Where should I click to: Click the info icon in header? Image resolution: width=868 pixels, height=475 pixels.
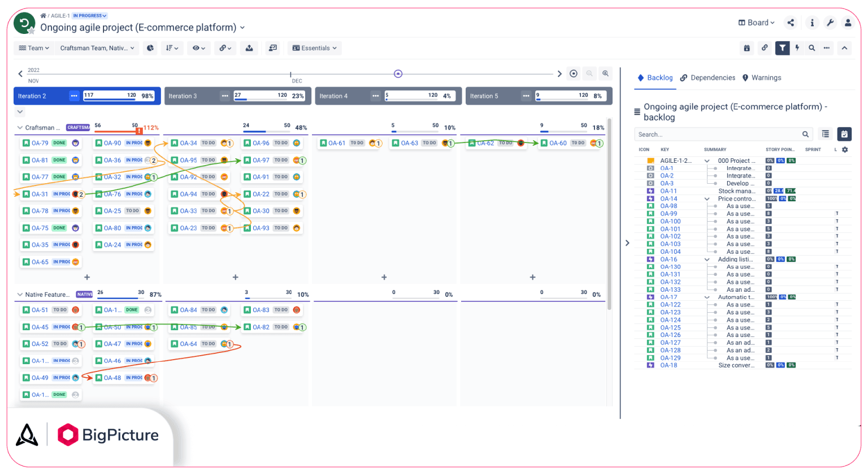(x=812, y=23)
